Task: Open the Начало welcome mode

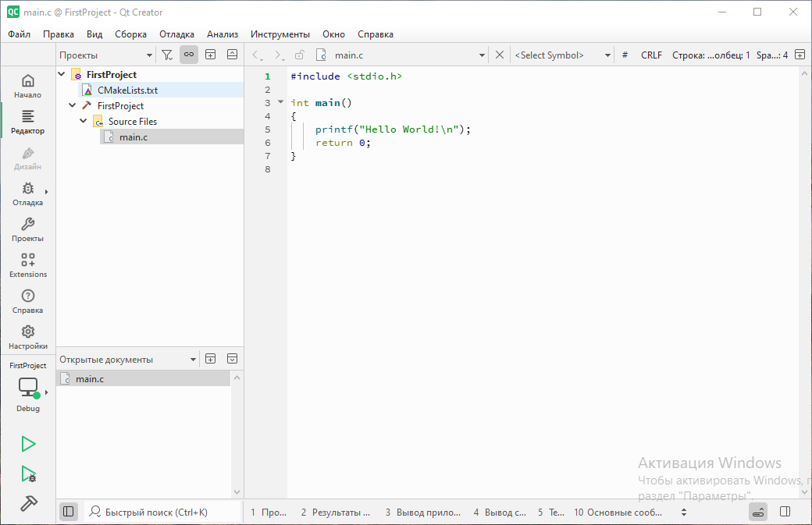Action: 28,86
